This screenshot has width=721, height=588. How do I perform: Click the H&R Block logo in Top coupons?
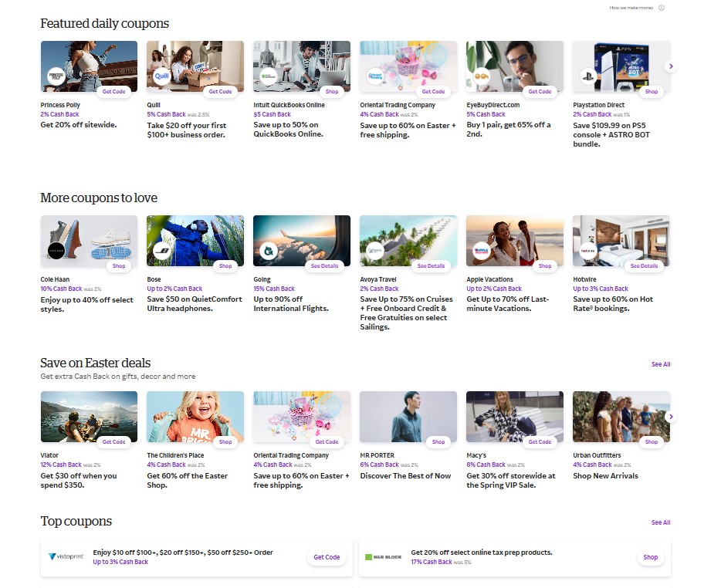(x=383, y=556)
